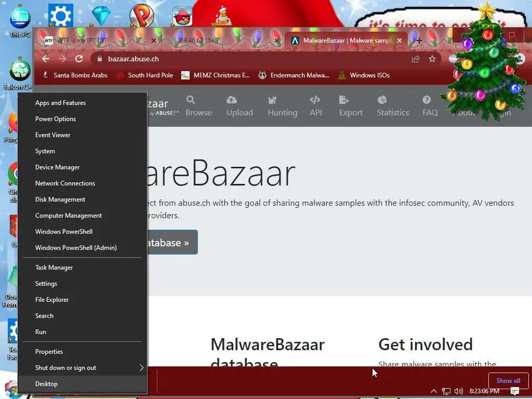Open a new browser tab
532x399 pixels.
(x=419, y=41)
